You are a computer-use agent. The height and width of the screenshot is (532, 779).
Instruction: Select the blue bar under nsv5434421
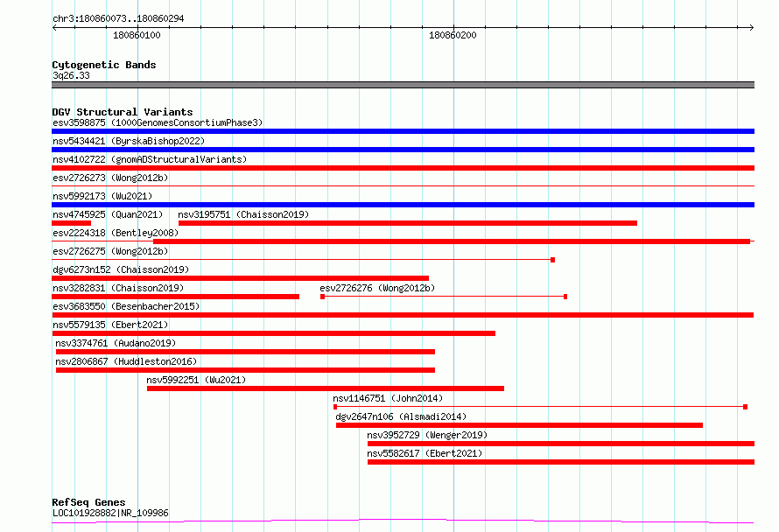coord(403,150)
